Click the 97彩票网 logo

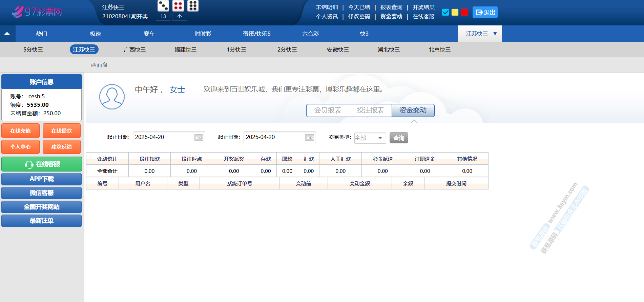(x=37, y=12)
